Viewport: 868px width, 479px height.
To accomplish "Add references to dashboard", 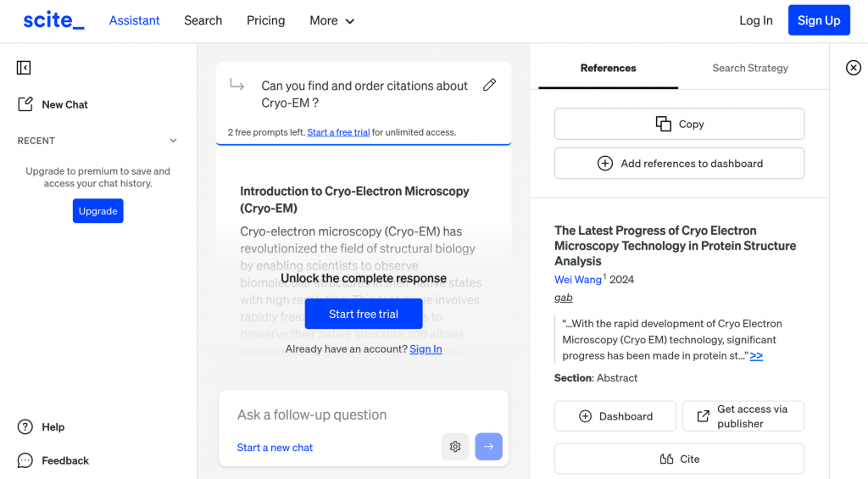I will tap(679, 164).
